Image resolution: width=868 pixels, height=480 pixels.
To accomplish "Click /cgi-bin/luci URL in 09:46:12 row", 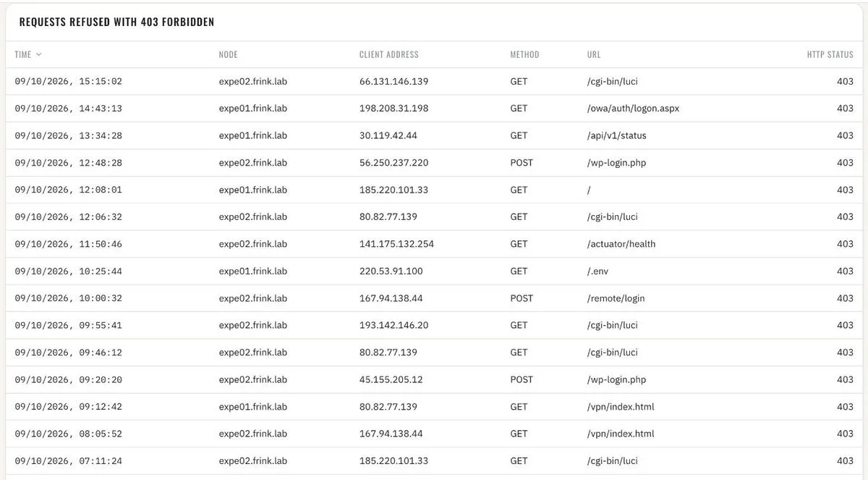I will [x=613, y=353].
